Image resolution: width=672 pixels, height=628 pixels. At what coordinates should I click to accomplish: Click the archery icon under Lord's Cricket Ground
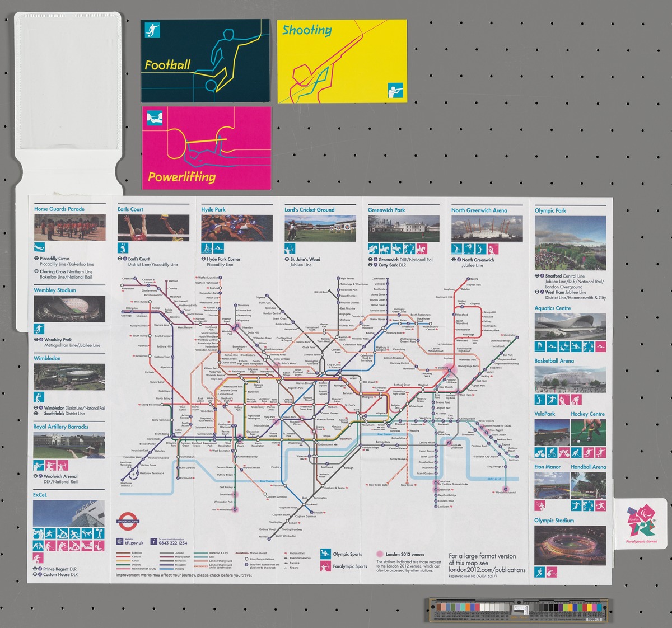coord(290,248)
